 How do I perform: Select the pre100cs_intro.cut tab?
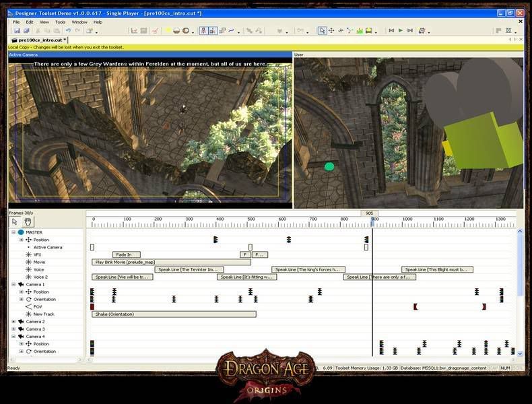pyautogui.click(x=39, y=40)
